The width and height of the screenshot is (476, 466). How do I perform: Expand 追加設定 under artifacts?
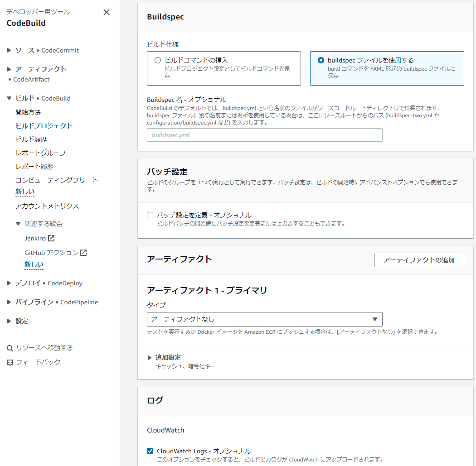(x=149, y=358)
